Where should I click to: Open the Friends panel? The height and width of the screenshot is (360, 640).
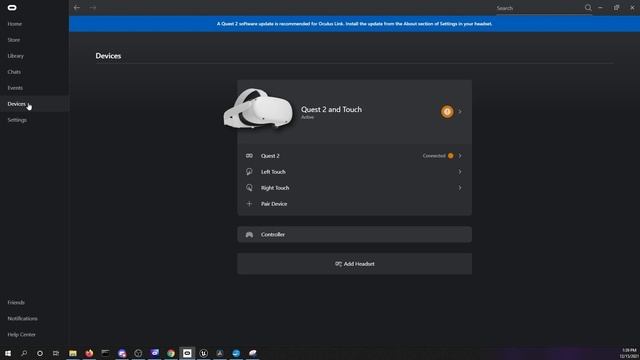[16, 302]
